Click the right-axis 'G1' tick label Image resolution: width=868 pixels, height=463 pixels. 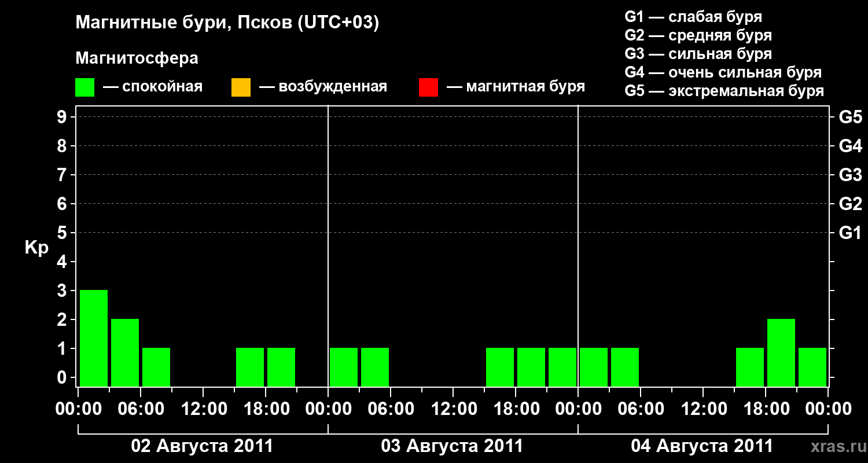coord(851,233)
